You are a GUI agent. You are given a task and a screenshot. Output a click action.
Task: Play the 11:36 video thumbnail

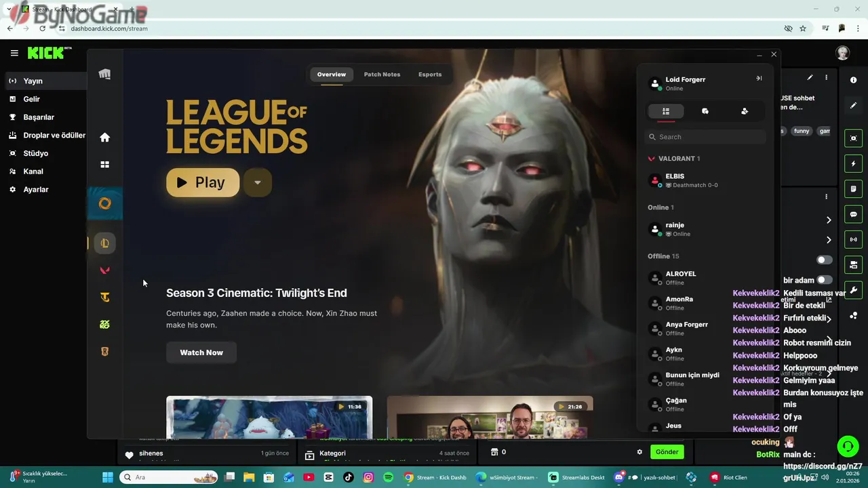click(x=269, y=417)
